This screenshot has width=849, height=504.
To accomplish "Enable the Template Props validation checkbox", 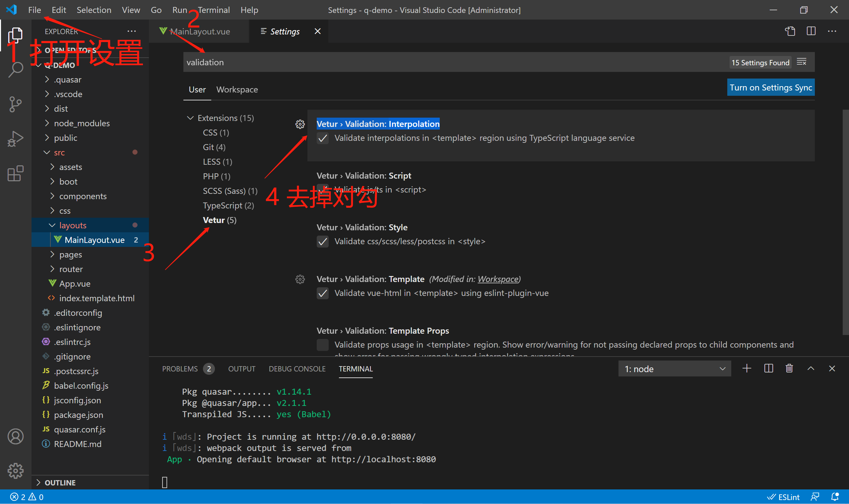I will coord(322,345).
